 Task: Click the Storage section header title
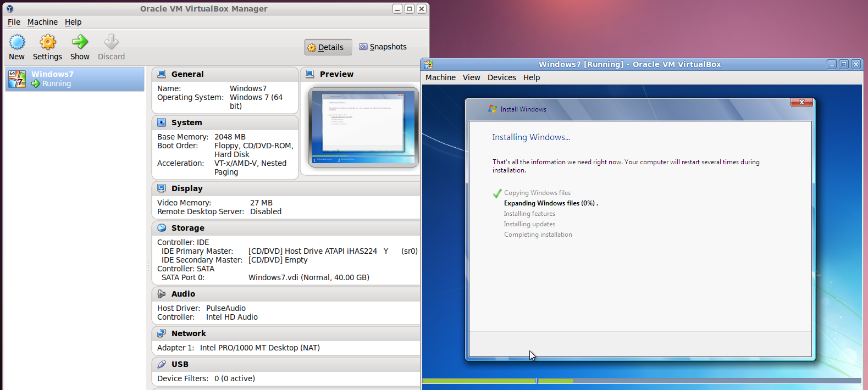(188, 228)
